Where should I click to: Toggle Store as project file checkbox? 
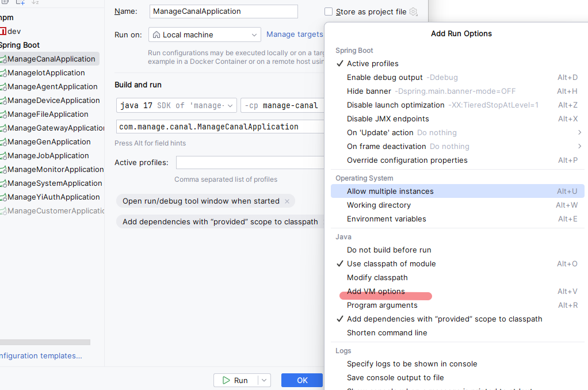click(x=329, y=12)
